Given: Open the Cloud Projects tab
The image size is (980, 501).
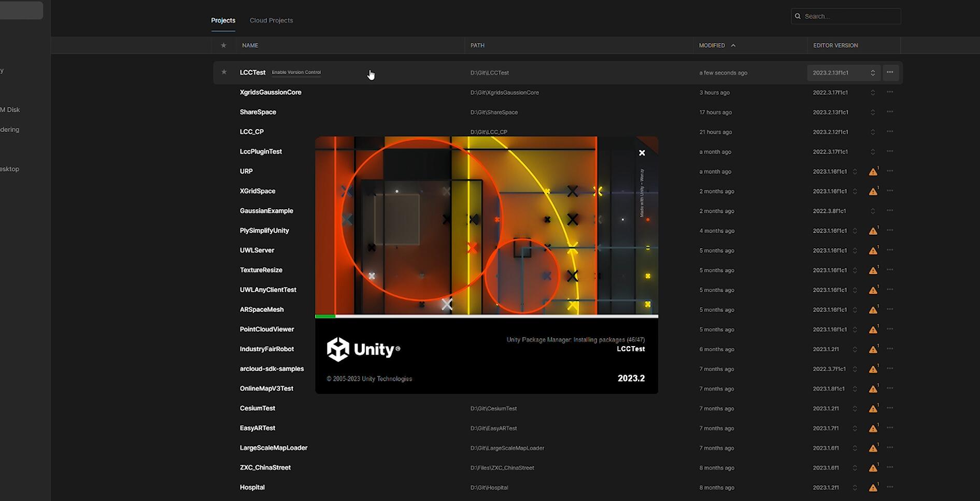Looking at the screenshot, I should pos(271,20).
